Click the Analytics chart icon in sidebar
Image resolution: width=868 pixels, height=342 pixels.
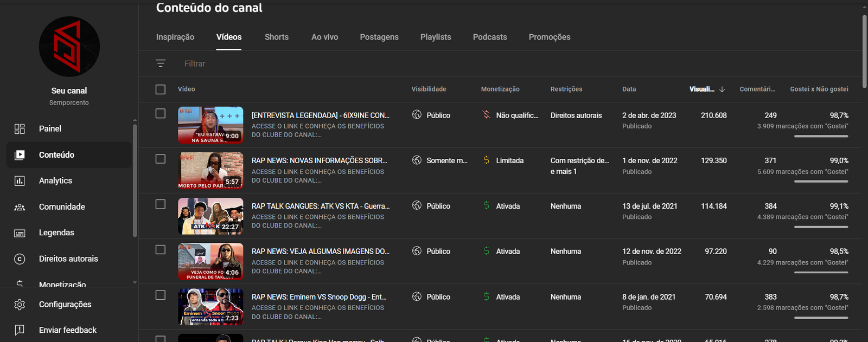coord(20,180)
